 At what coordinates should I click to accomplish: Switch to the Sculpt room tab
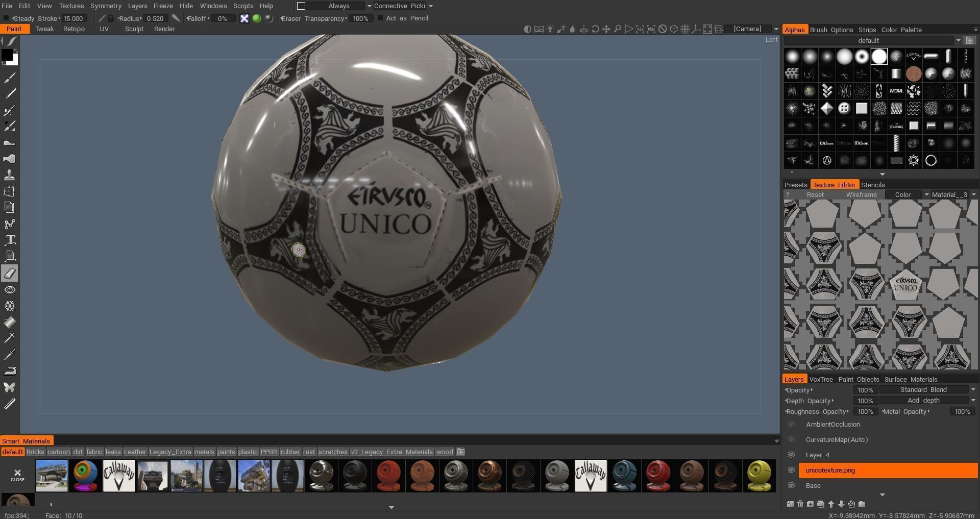click(x=134, y=29)
